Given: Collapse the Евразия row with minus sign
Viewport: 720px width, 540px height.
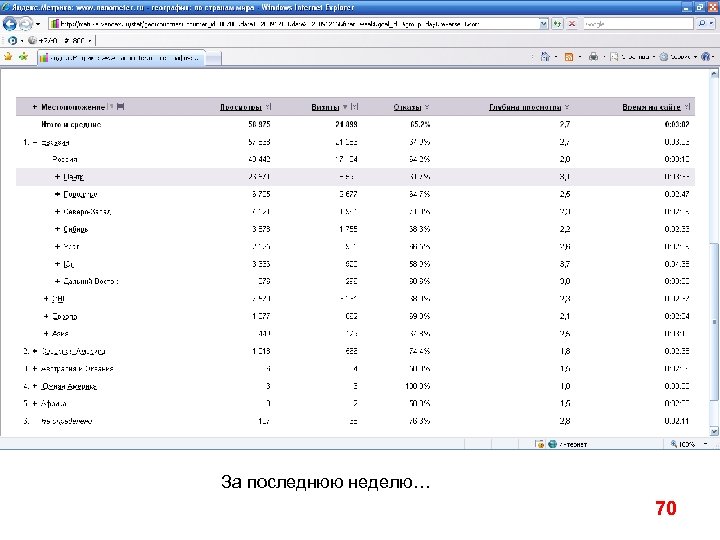Looking at the screenshot, I should point(34,142).
